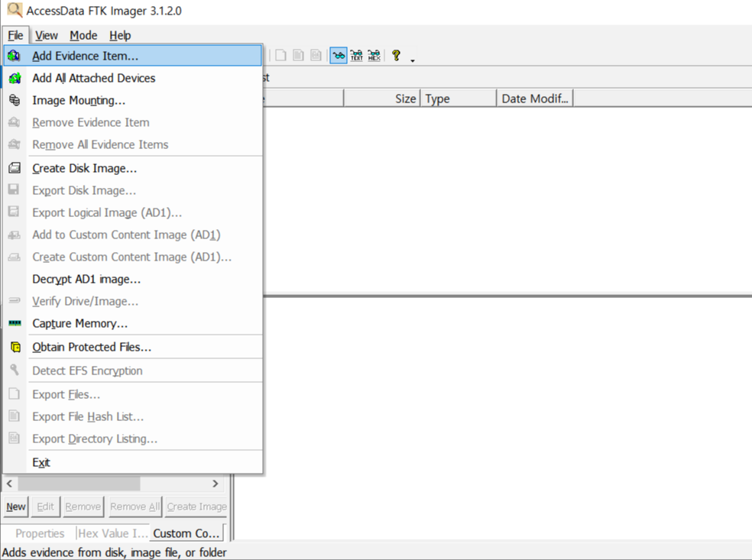Choose Create Disk Image menu entry
The image size is (752, 560).
133,168
